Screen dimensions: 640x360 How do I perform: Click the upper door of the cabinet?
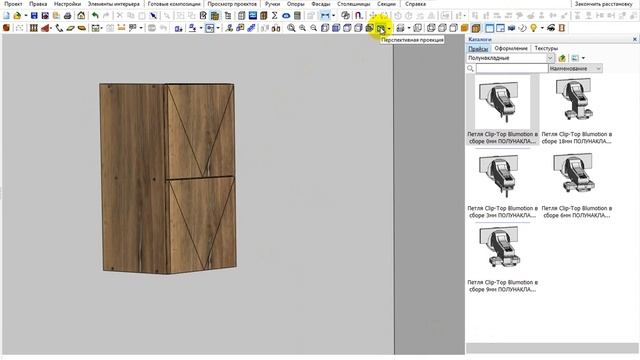201,131
